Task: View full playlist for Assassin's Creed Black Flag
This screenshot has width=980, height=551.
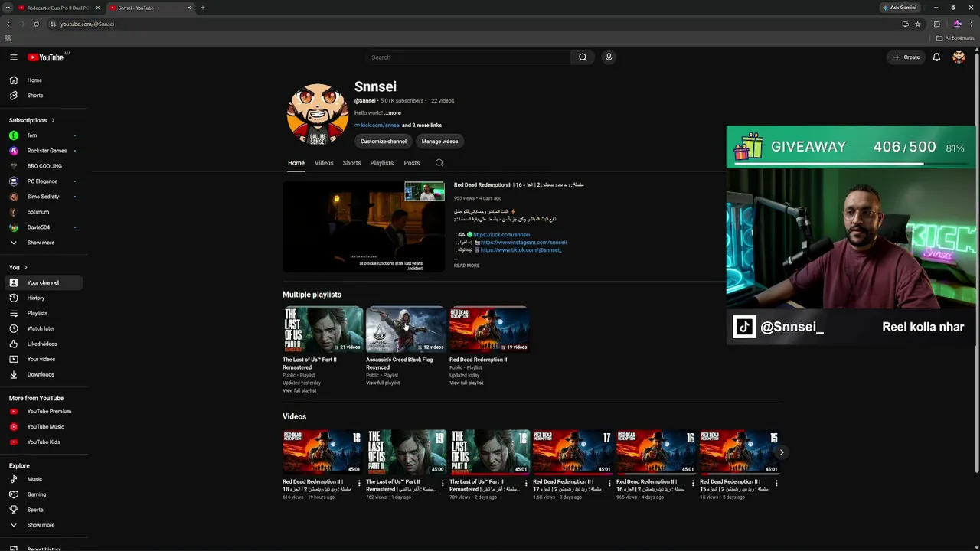Action: point(383,383)
